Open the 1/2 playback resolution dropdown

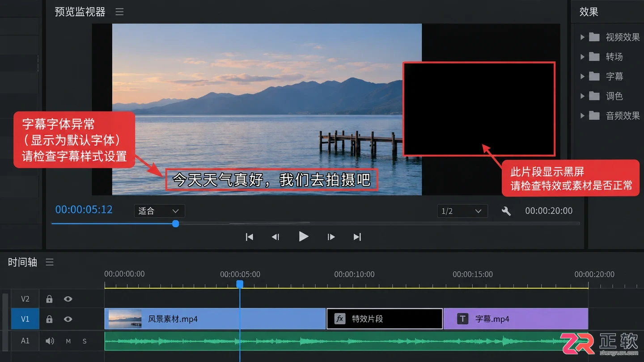(x=462, y=211)
